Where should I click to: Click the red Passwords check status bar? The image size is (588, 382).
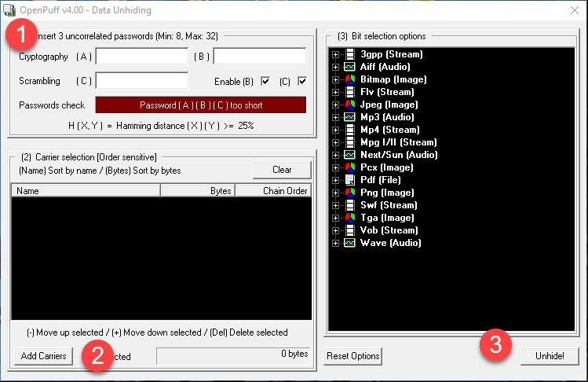click(201, 105)
